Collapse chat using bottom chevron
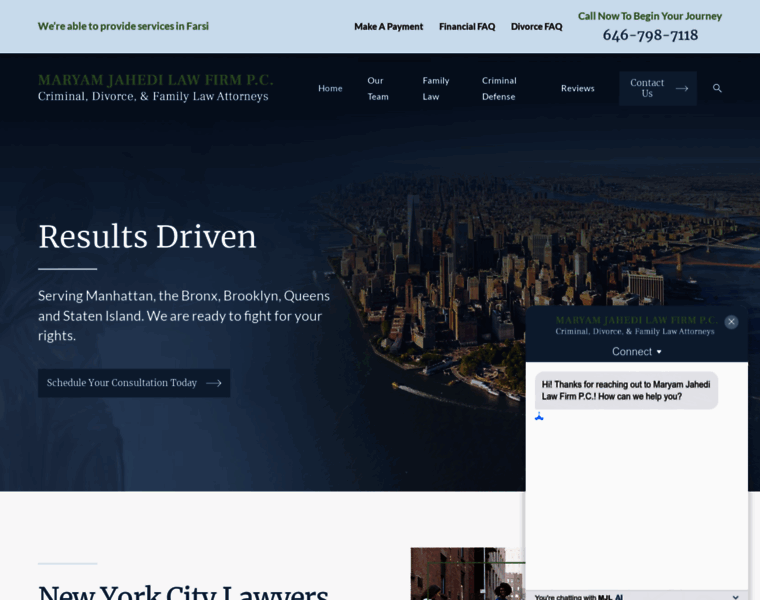760x600 pixels. tap(735, 597)
